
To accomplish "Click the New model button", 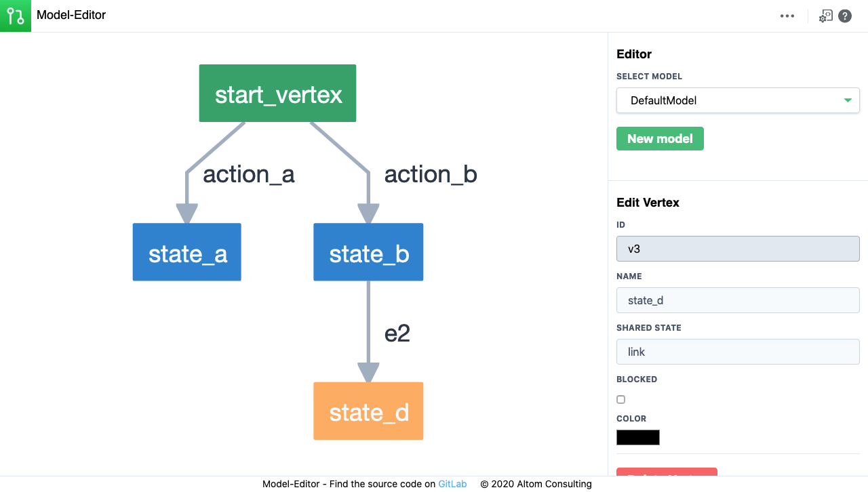I will coord(660,138).
